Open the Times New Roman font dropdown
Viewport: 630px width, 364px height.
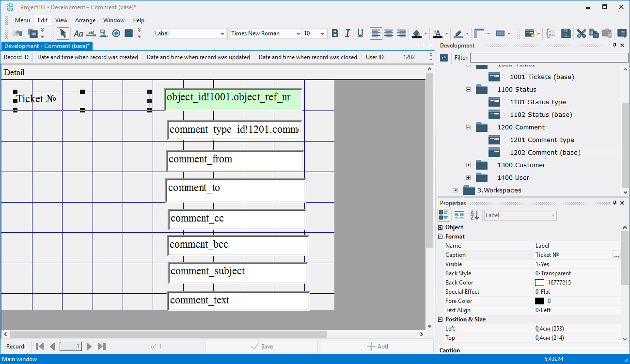point(298,34)
